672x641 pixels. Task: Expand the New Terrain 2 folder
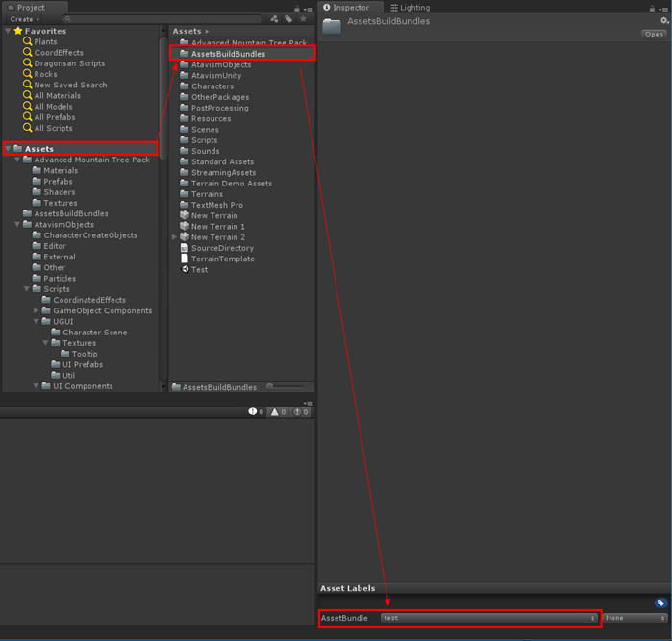pyautogui.click(x=174, y=236)
